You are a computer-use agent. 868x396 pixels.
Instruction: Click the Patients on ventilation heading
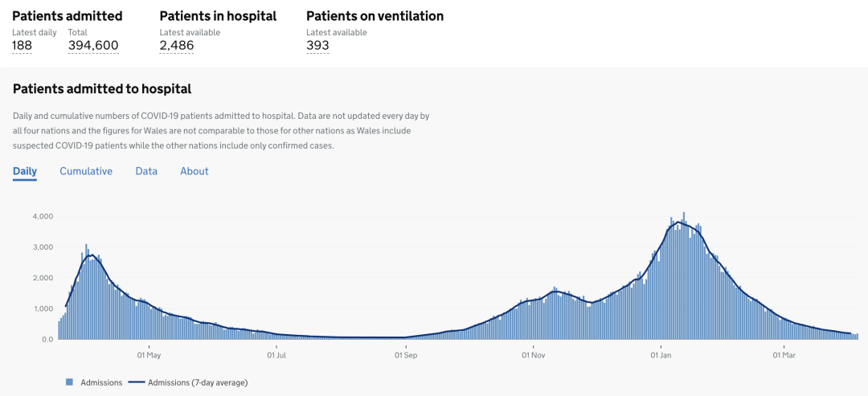[x=375, y=16]
